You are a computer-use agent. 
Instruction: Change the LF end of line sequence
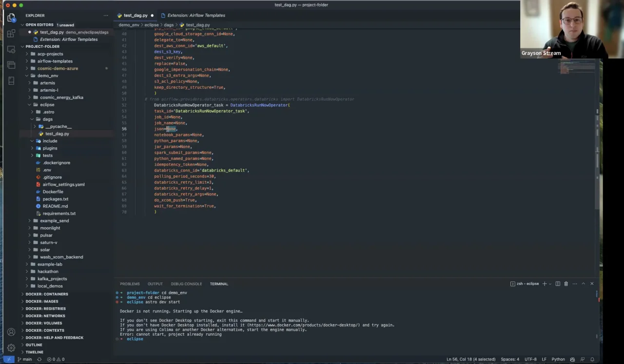tap(544, 359)
